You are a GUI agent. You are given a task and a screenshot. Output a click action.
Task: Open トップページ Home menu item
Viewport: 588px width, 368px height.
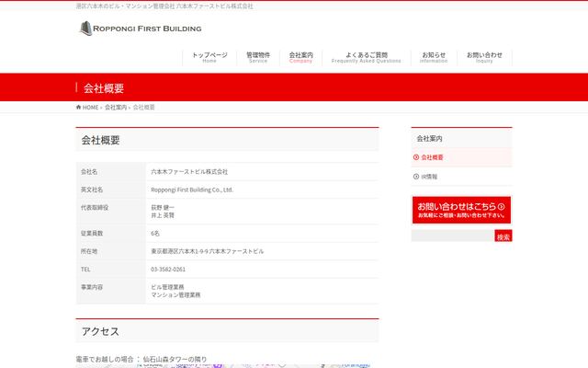tap(209, 57)
